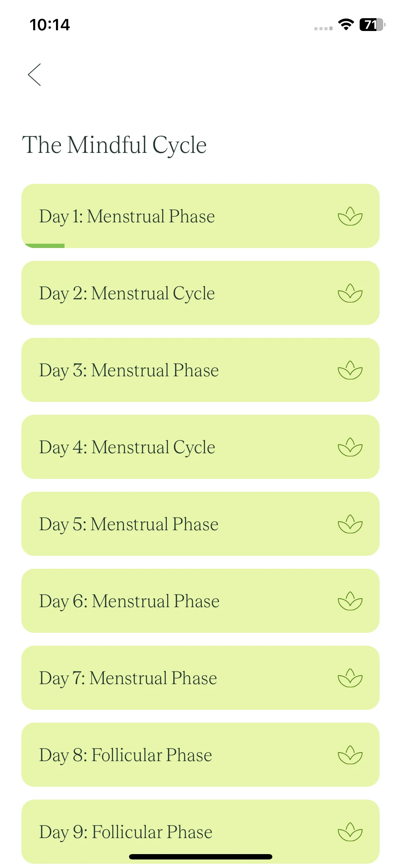Image resolution: width=401 pixels, height=868 pixels.
Task: Tap lotus icon on Day 6 row
Action: [x=350, y=601]
